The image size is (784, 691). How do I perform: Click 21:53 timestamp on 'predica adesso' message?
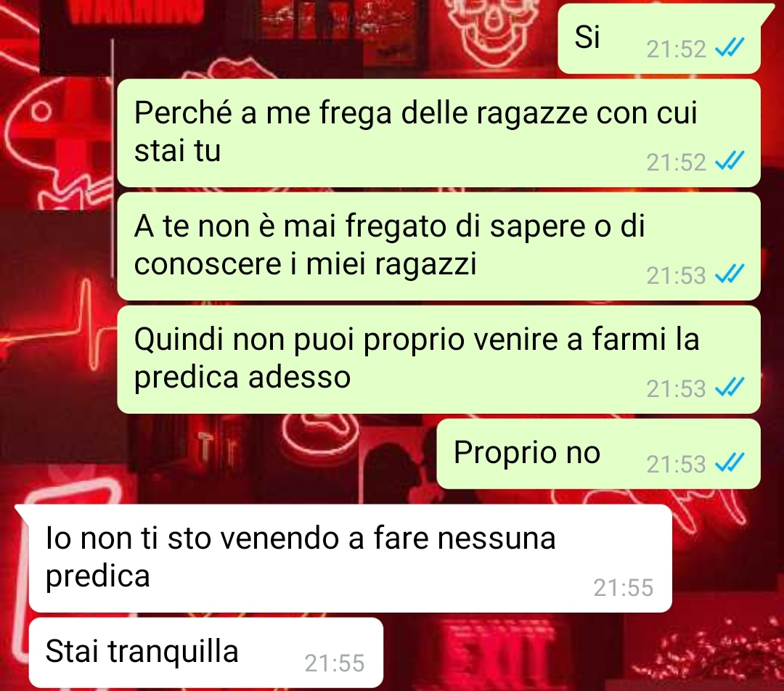coord(676,388)
